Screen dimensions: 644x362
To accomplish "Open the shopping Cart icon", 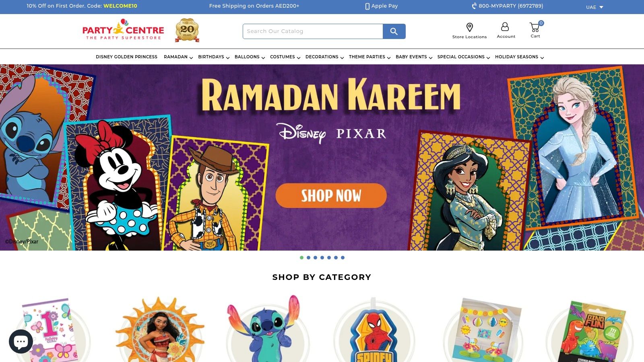I will coord(535,27).
